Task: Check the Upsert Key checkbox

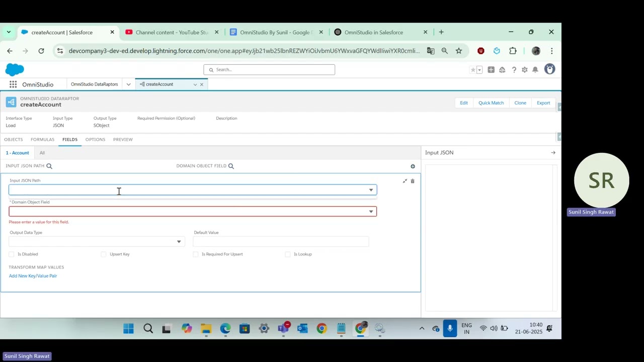Action: (104, 254)
